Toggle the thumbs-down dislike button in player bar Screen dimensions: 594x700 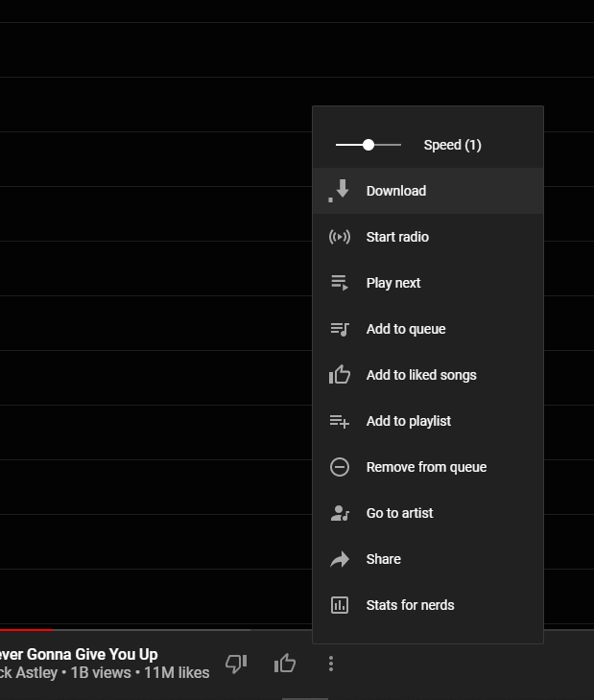point(235,664)
